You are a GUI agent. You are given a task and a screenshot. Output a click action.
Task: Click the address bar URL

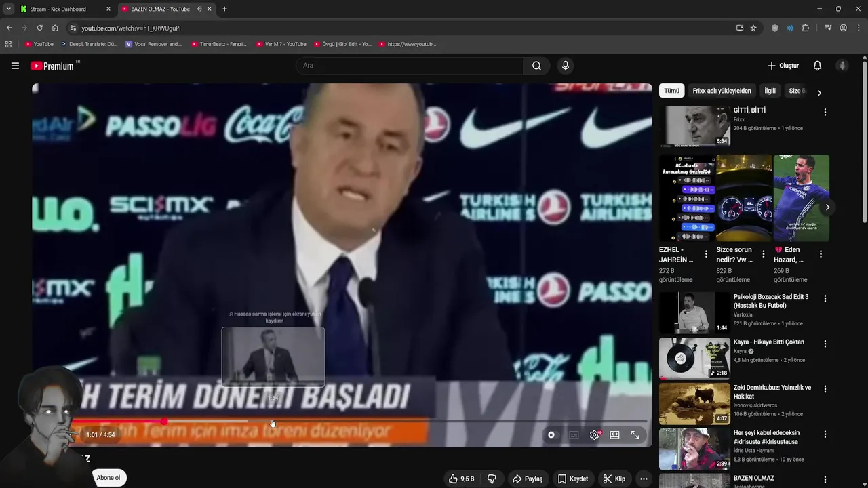(131, 28)
